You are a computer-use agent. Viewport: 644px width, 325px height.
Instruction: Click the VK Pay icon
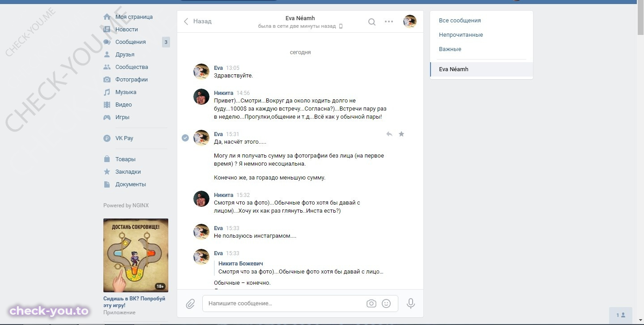tap(107, 138)
